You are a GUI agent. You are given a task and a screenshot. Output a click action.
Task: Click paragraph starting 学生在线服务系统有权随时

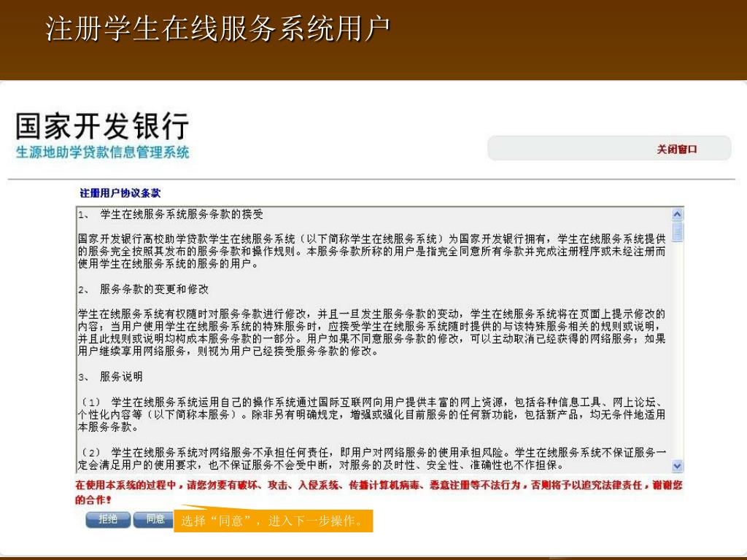point(371,332)
